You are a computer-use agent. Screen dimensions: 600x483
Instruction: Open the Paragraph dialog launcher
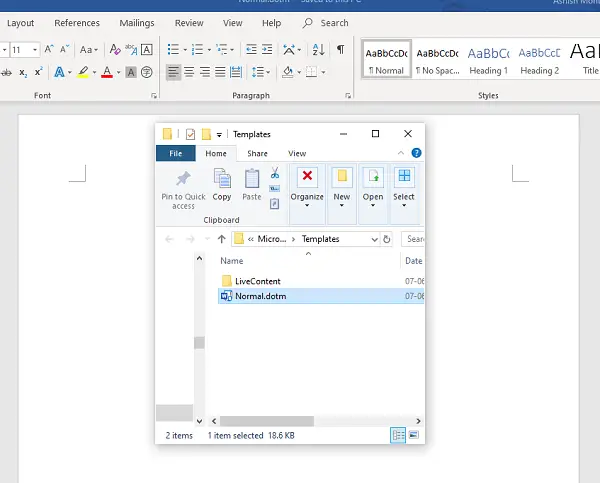click(348, 96)
